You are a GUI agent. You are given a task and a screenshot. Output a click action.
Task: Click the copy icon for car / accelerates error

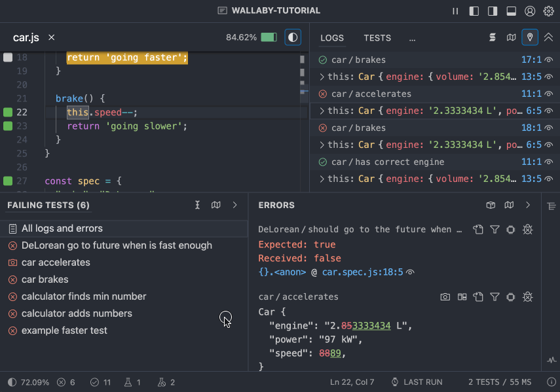click(x=478, y=296)
